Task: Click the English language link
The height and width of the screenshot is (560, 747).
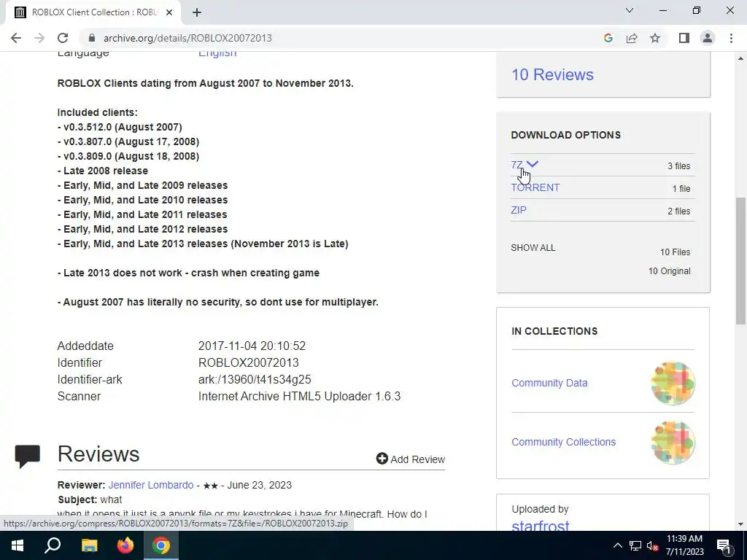Action: pyautogui.click(x=217, y=52)
